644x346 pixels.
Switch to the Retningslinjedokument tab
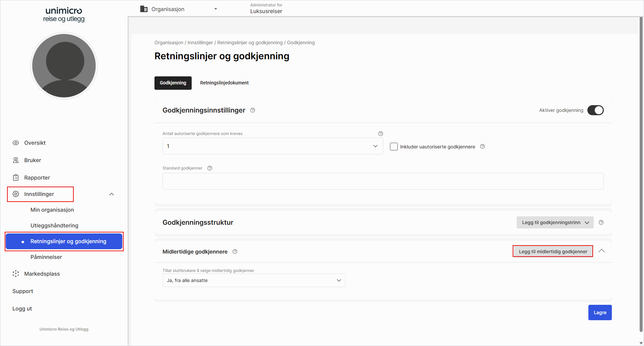coord(224,83)
